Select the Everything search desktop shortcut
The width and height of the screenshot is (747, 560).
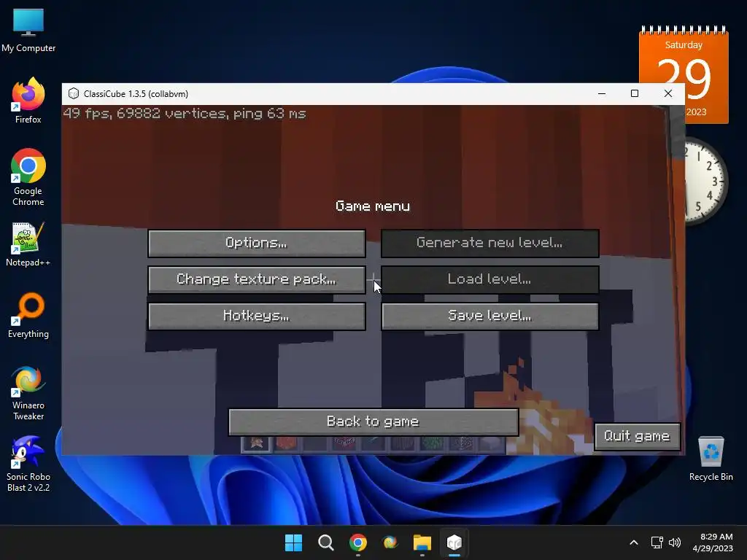pyautogui.click(x=28, y=316)
